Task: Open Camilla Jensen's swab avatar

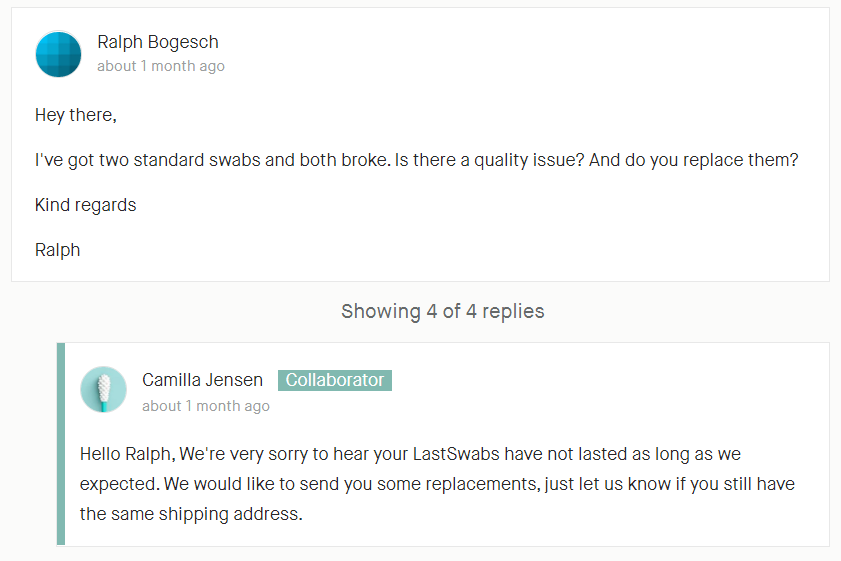Action: (104, 389)
